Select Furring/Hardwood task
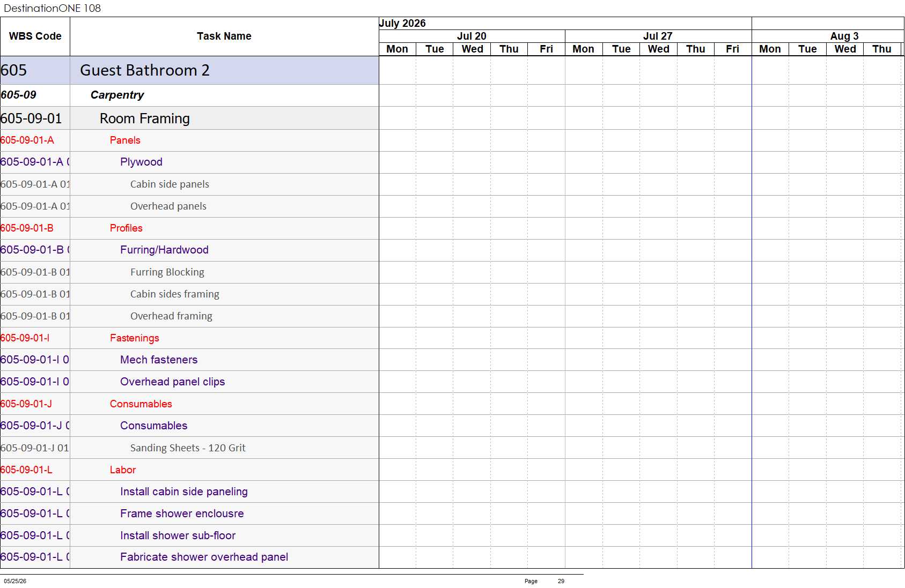The height and width of the screenshot is (588, 905). pos(189,250)
